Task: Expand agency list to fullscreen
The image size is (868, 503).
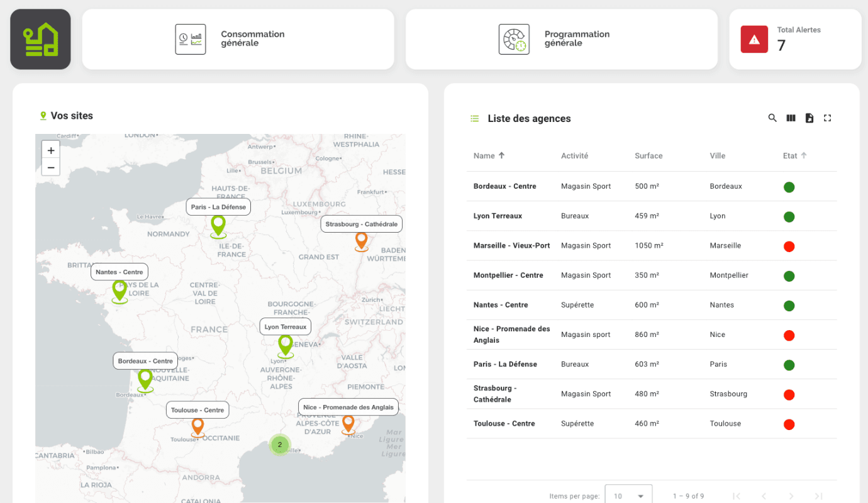Action: coord(828,118)
